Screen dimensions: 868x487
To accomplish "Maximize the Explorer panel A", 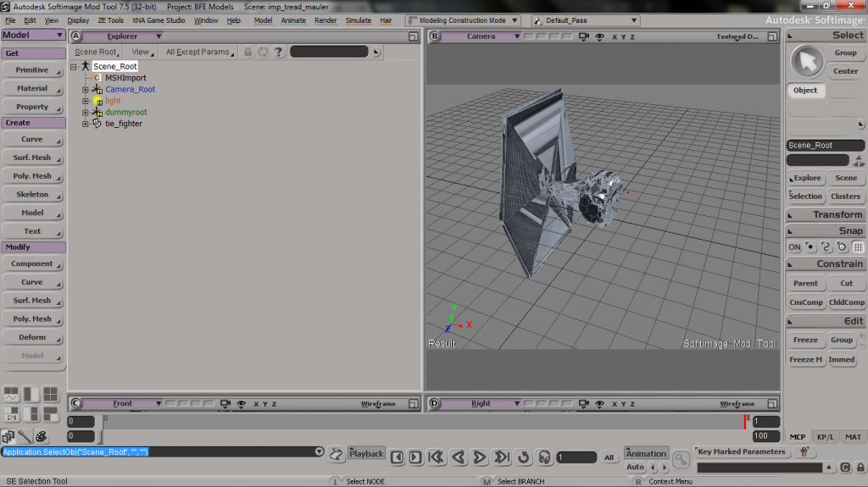I will [x=413, y=36].
